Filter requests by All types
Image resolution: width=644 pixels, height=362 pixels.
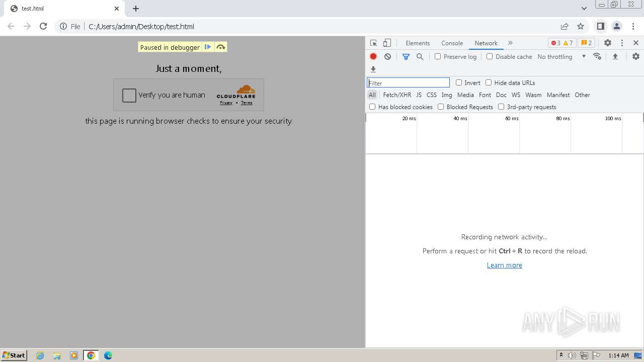tap(372, 95)
